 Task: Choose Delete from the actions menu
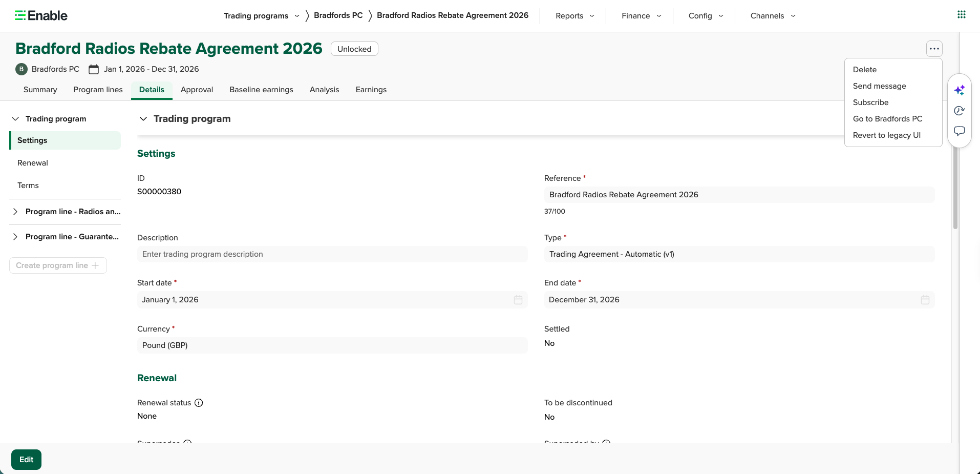tap(893, 70)
